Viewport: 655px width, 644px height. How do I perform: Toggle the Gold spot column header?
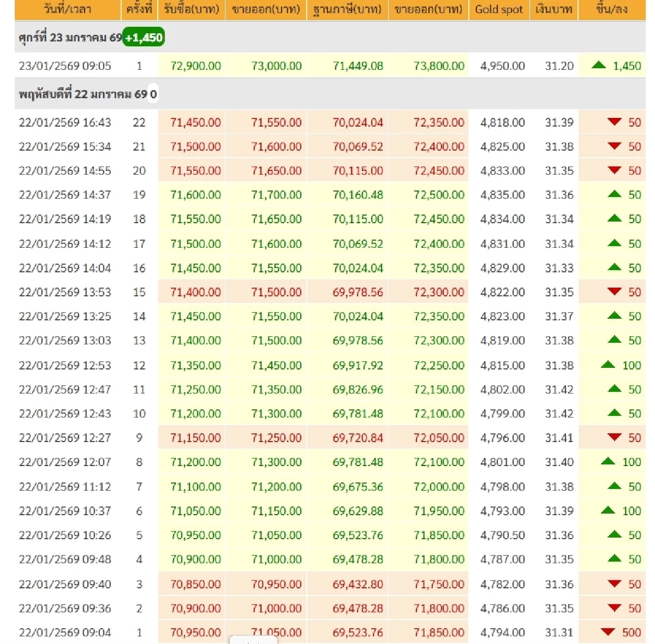498,9
